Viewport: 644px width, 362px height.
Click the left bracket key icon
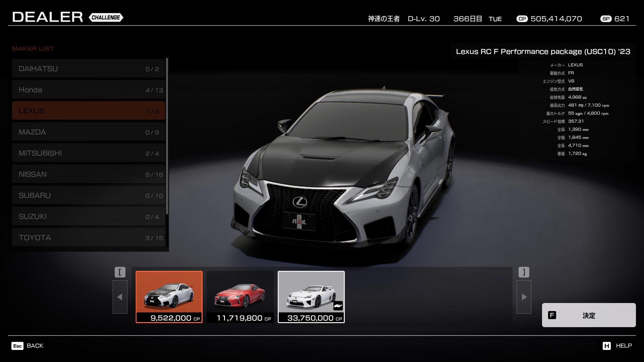(120, 272)
